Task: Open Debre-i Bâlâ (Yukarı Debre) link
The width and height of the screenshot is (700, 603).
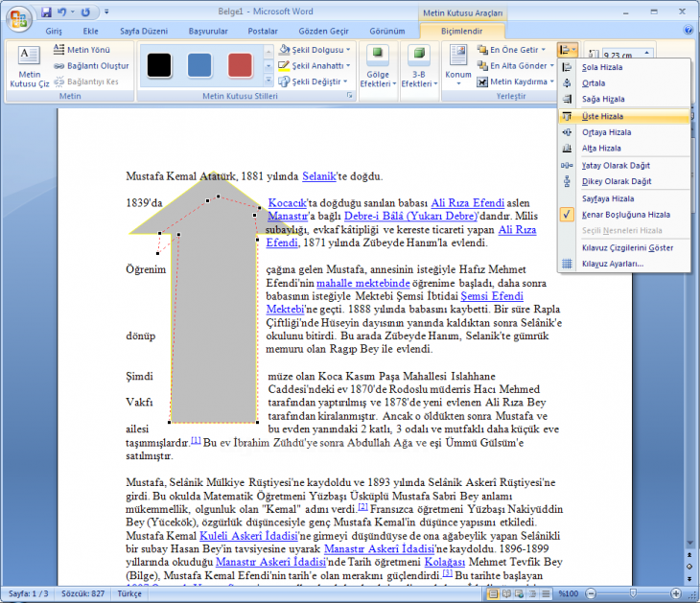Action: (410, 216)
